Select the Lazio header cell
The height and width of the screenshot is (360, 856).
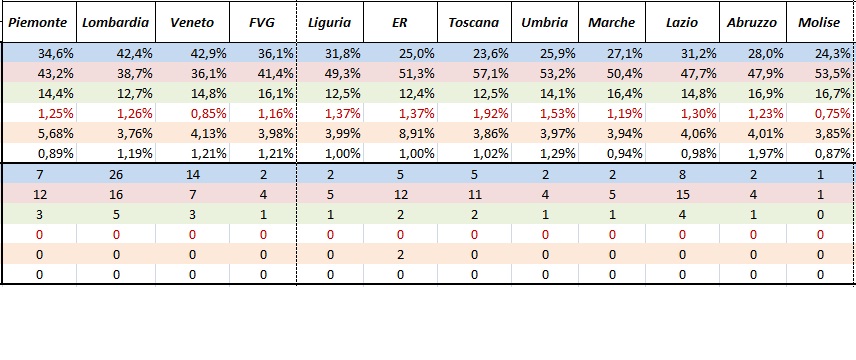pyautogui.click(x=682, y=22)
